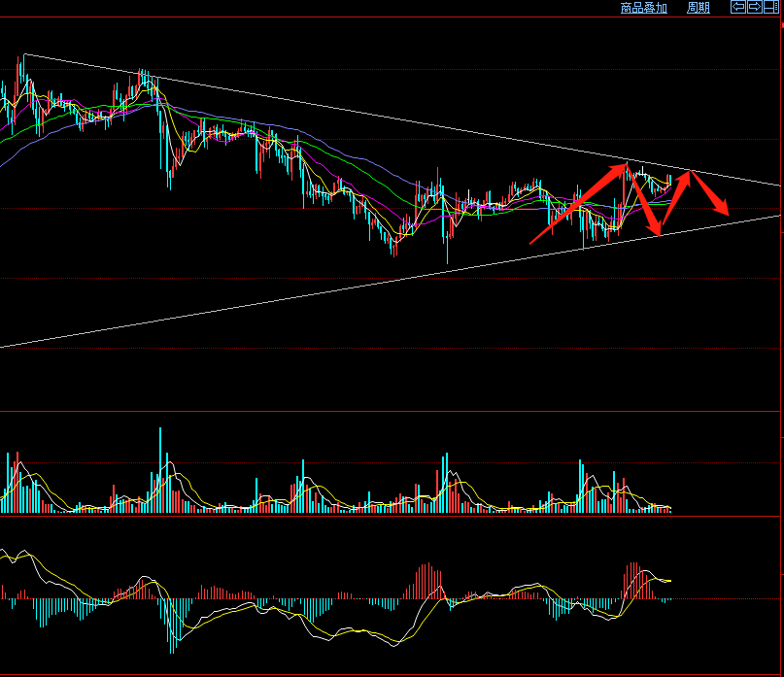Click the left arrow navigation icon

738,7
